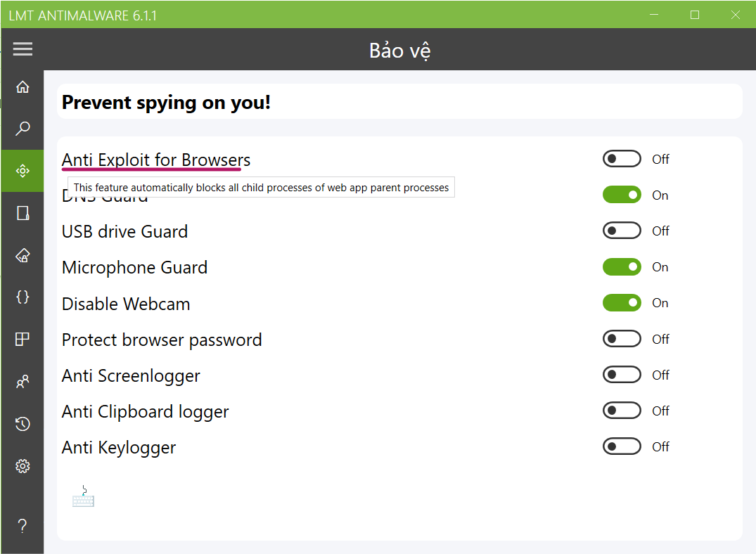Open settings gear icon in sidebar
This screenshot has width=756, height=554.
tap(23, 466)
